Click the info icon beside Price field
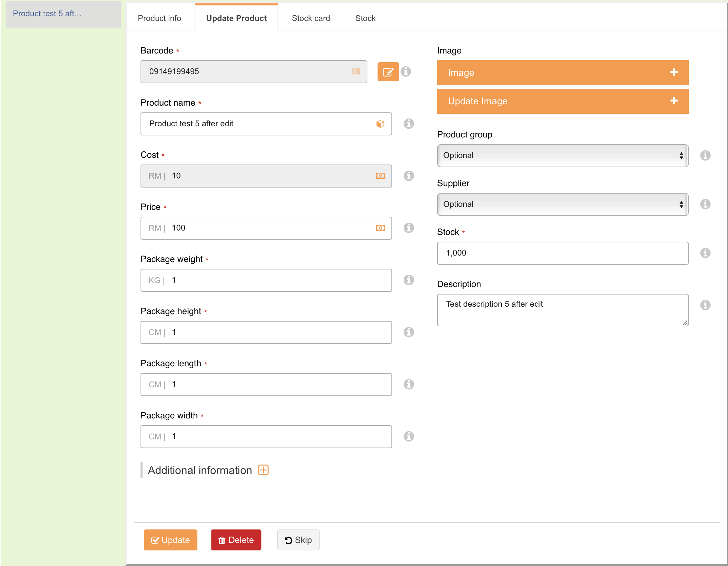This screenshot has height=566, width=728. [409, 228]
